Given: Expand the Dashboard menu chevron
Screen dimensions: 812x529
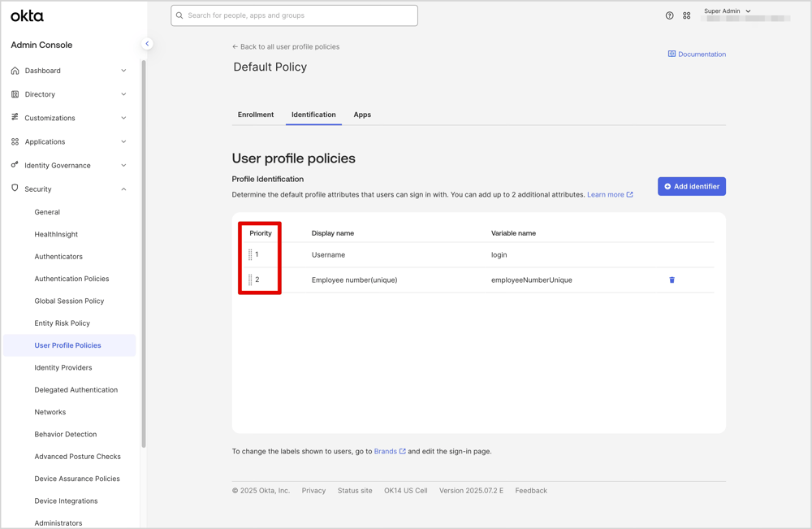Looking at the screenshot, I should [x=123, y=71].
